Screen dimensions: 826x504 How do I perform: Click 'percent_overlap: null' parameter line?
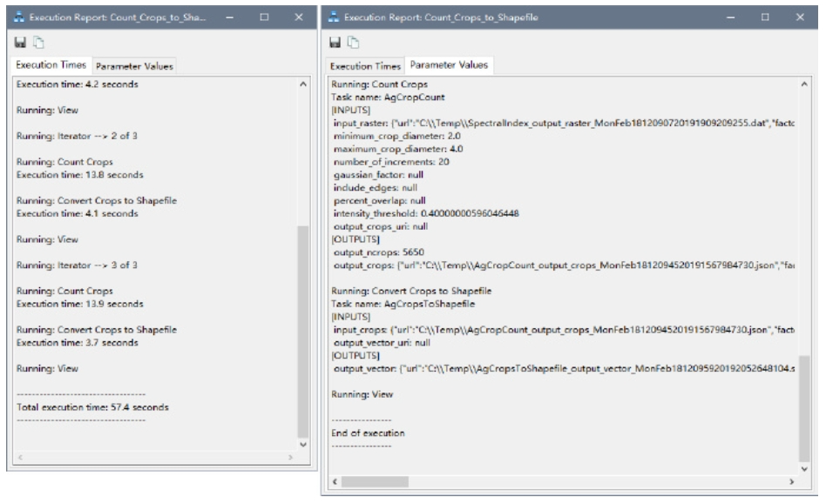(x=379, y=200)
